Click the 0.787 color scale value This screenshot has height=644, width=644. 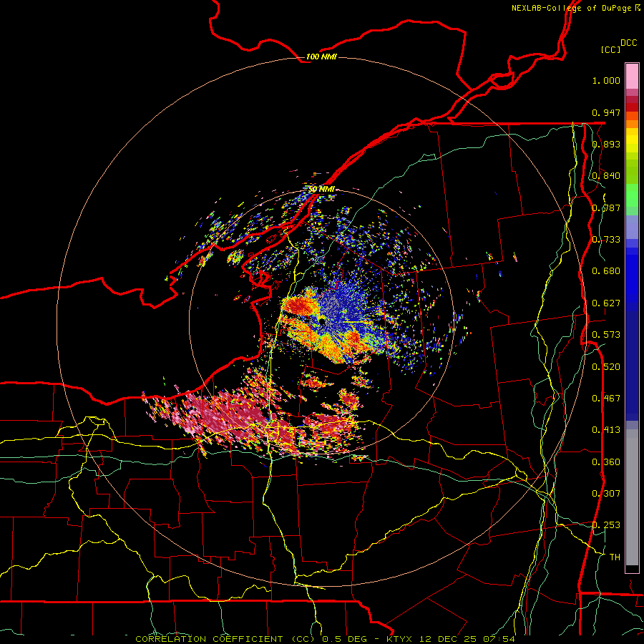click(x=606, y=208)
